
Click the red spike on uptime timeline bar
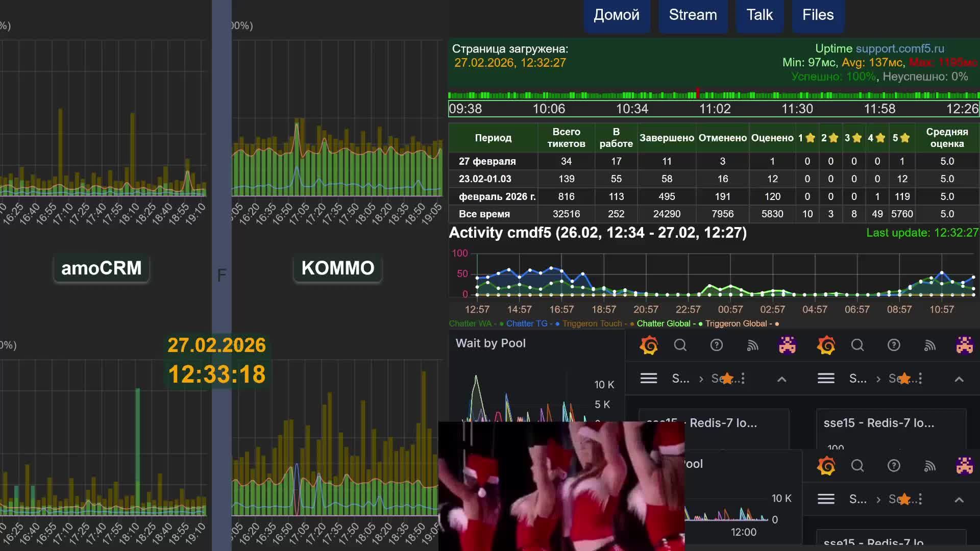pos(697,94)
